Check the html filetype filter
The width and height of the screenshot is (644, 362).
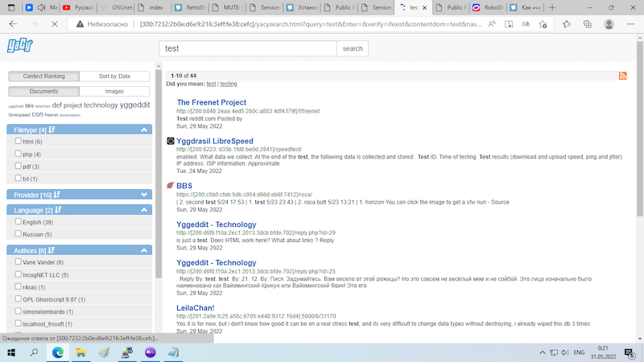point(19,142)
